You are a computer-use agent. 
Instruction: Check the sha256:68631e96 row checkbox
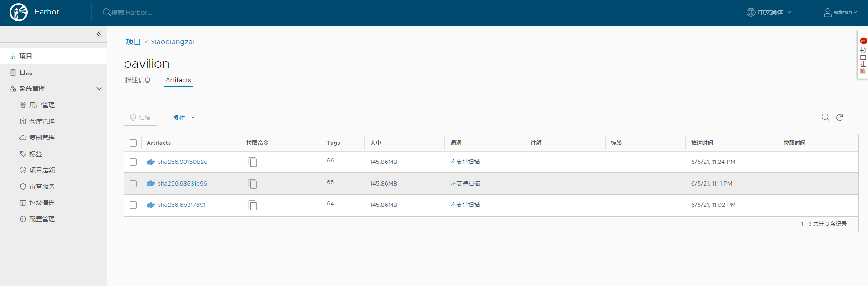(x=133, y=184)
